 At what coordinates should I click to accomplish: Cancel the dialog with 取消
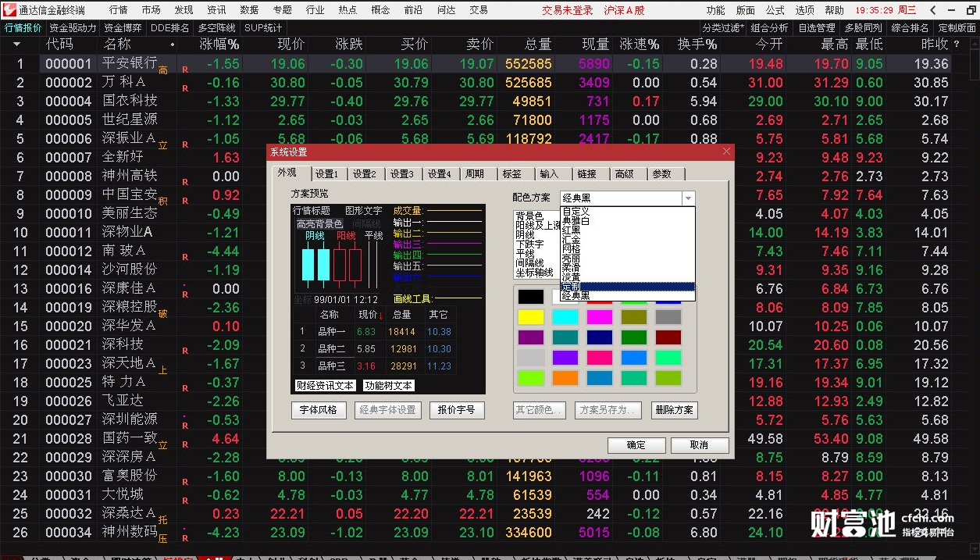(x=700, y=445)
